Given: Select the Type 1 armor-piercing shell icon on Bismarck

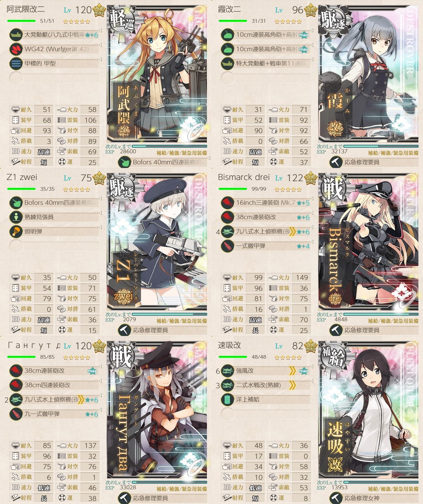Looking at the screenshot, I should 227,246.
